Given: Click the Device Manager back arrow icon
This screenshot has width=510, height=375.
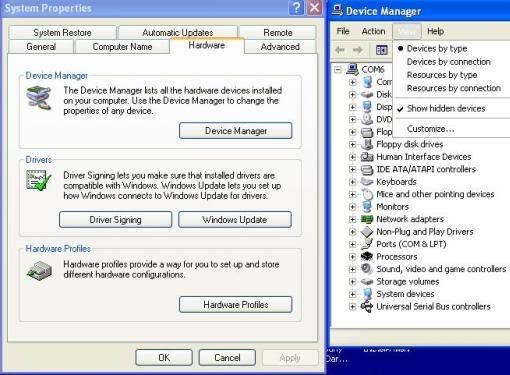Looking at the screenshot, I should coord(340,50).
